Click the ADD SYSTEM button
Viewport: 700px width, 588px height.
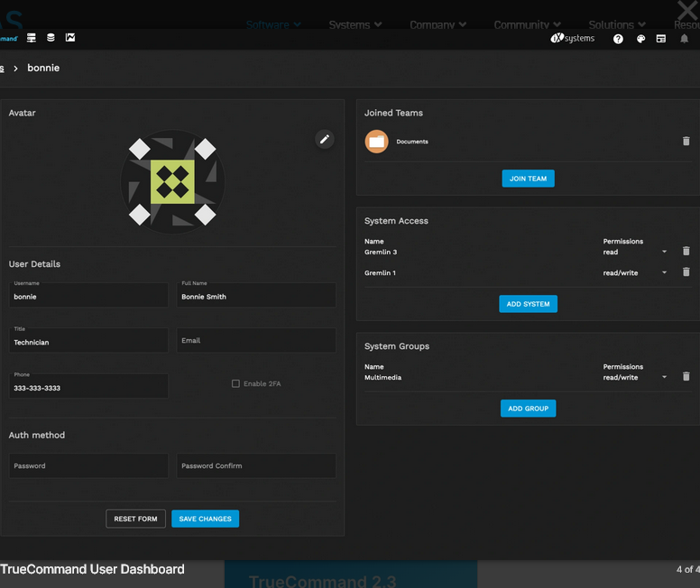click(x=528, y=304)
